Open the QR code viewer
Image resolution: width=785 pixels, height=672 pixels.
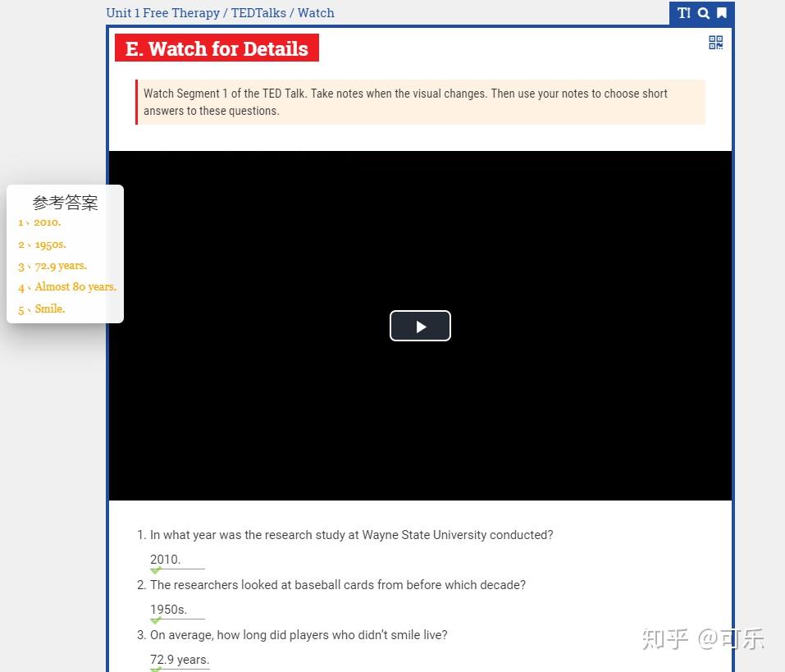714,42
